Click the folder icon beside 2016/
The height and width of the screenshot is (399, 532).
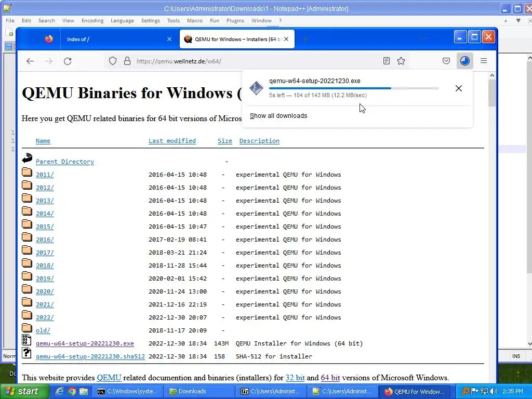pos(27,237)
